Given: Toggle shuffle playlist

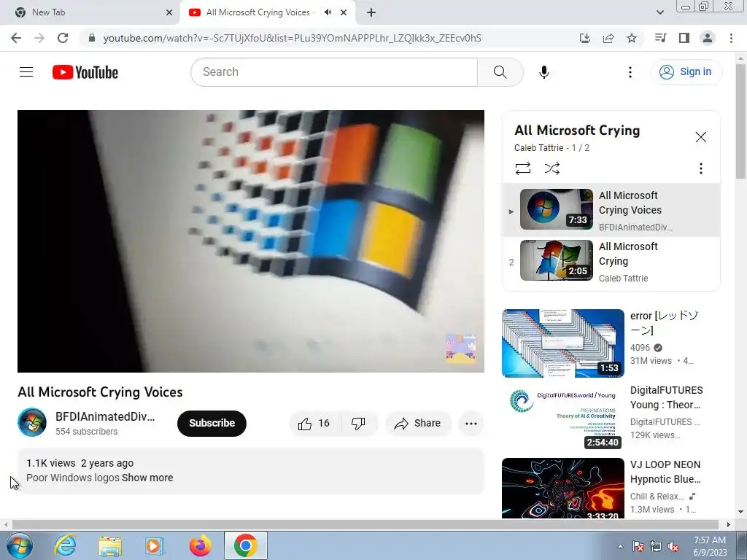Looking at the screenshot, I should pos(552,168).
